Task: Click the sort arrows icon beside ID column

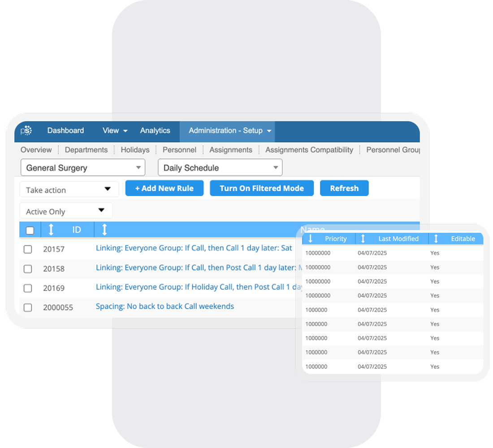Action: tap(51, 230)
